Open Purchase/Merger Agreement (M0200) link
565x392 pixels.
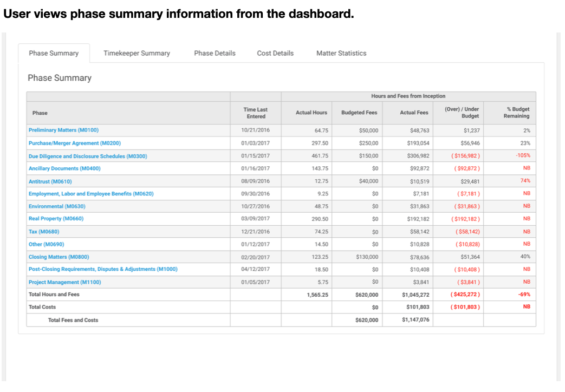pos(74,143)
